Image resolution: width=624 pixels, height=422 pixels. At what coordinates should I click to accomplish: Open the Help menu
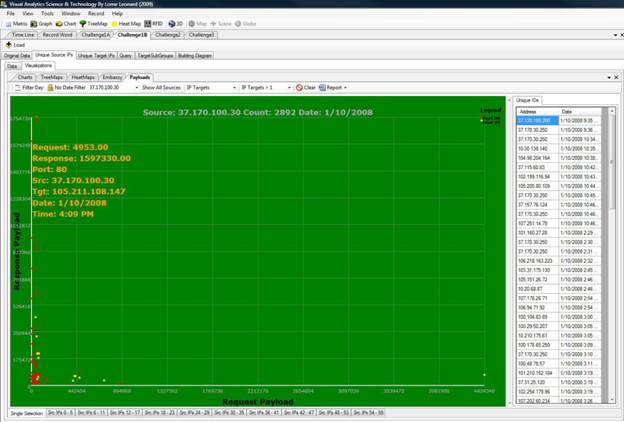point(117,14)
